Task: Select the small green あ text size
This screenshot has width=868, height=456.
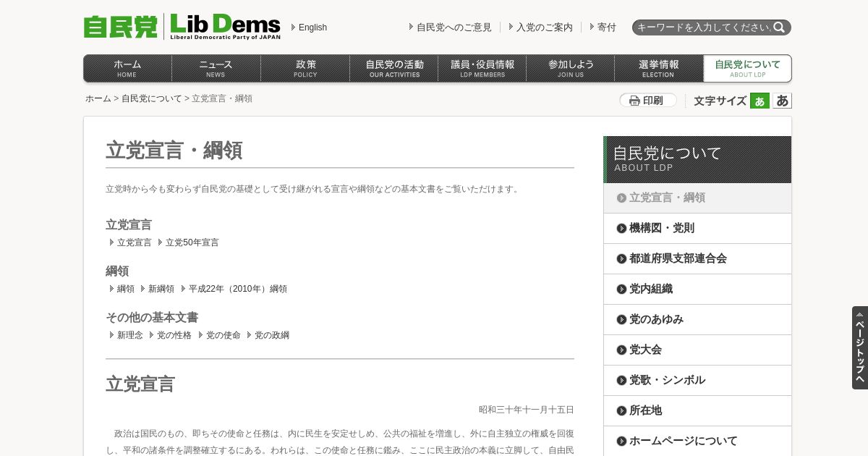Action: (759, 101)
